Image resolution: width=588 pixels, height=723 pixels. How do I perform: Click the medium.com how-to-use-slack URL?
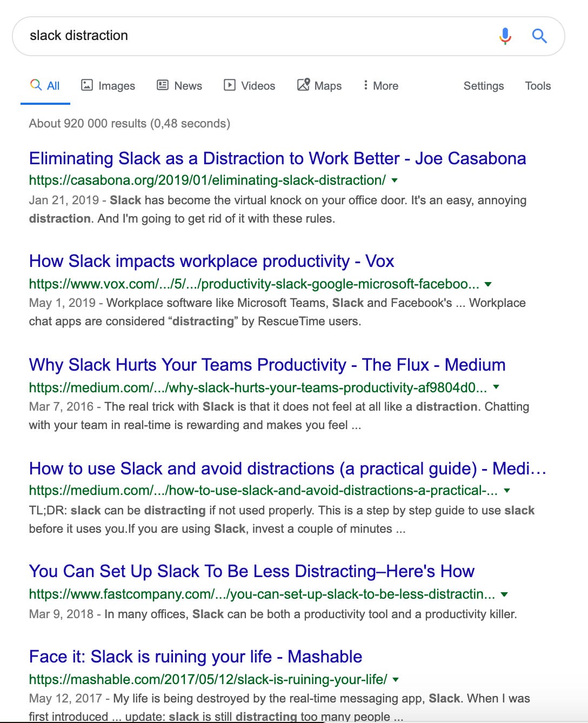263,490
